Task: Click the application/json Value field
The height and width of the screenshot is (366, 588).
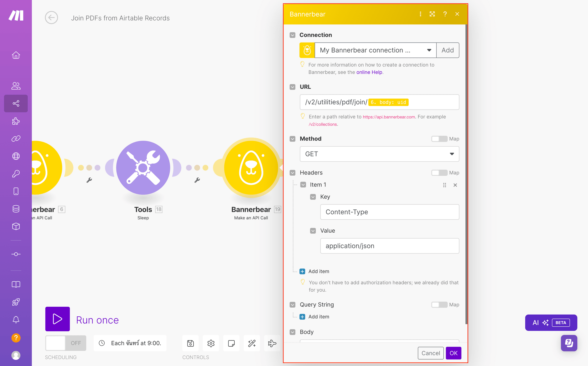Action: [x=389, y=246]
